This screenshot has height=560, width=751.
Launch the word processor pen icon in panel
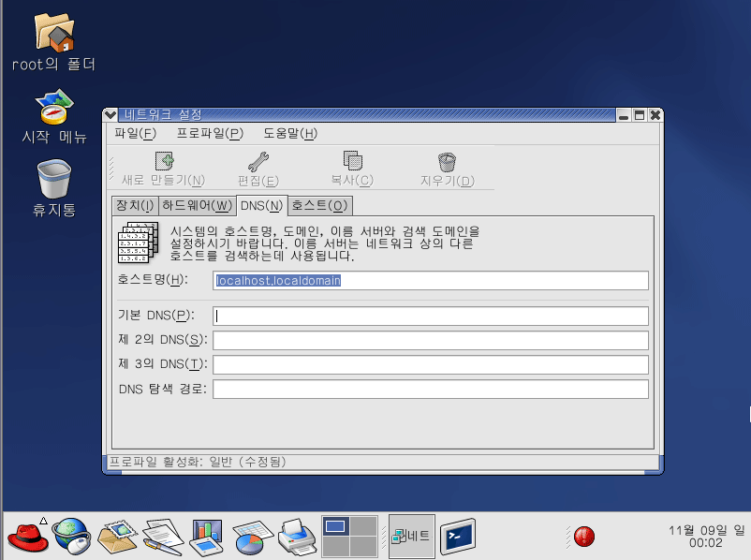[x=163, y=537]
